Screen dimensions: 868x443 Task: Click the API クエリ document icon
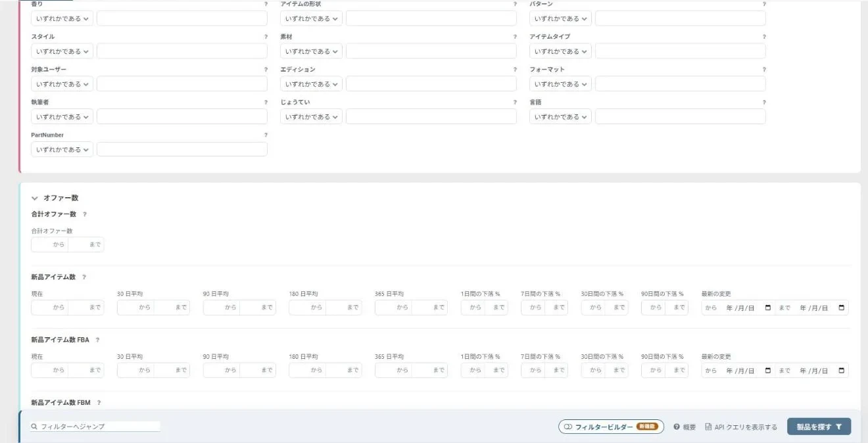[708, 427]
